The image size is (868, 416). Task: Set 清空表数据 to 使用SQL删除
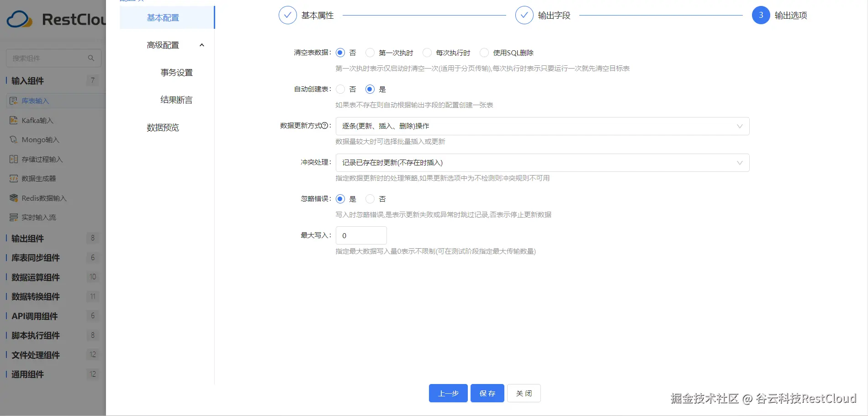tap(484, 53)
